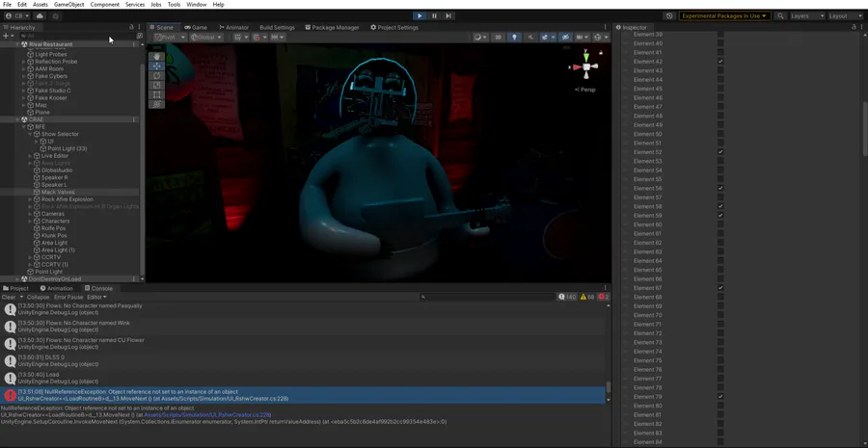Viewport: 868px width, 448px height.
Task: Select the Rect tool in Scene toolbar
Action: (157, 94)
